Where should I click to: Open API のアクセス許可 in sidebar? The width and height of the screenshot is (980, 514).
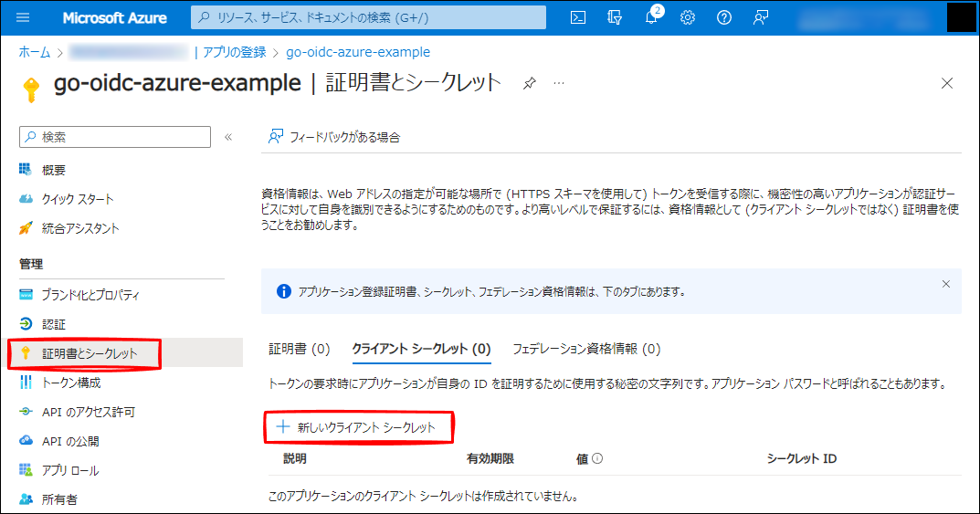(88, 412)
